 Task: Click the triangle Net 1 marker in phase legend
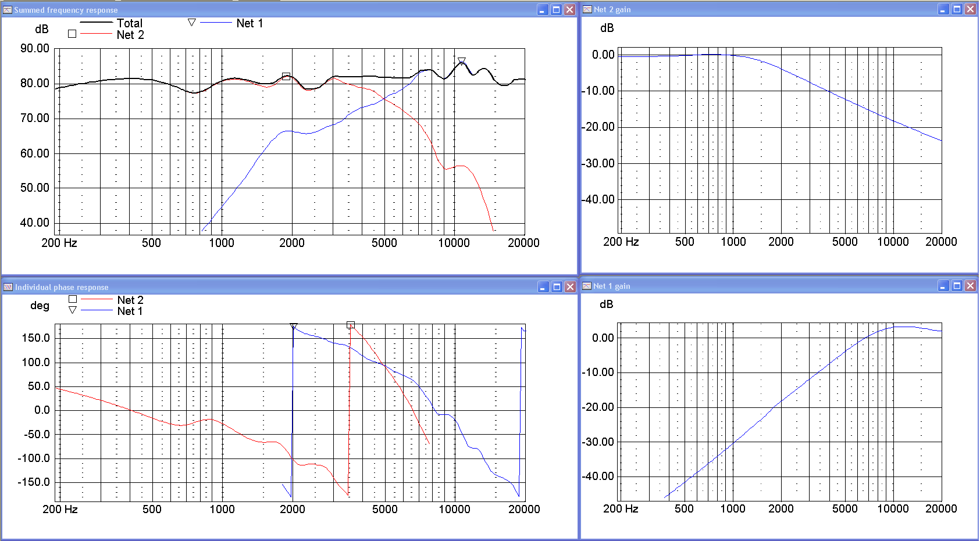[x=73, y=310]
